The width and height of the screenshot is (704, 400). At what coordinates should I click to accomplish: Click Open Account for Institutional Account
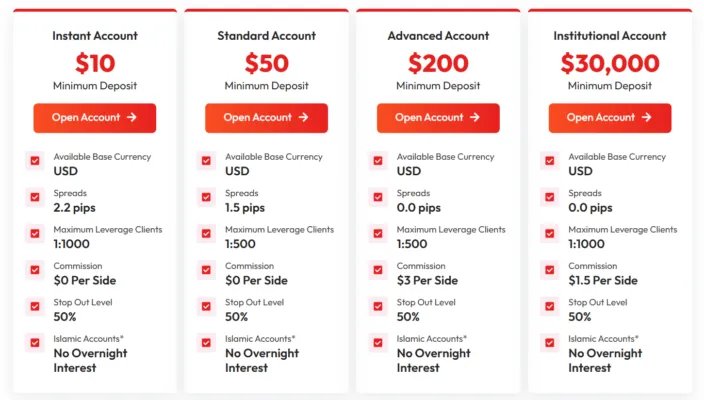[x=609, y=118]
